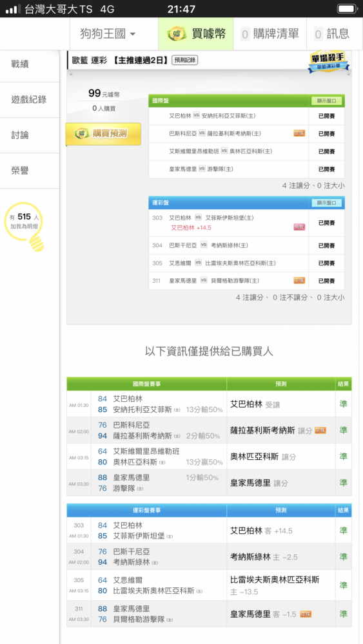This screenshot has height=644, width=363.
Task: Click 2分輸50% note
Action: point(204,436)
